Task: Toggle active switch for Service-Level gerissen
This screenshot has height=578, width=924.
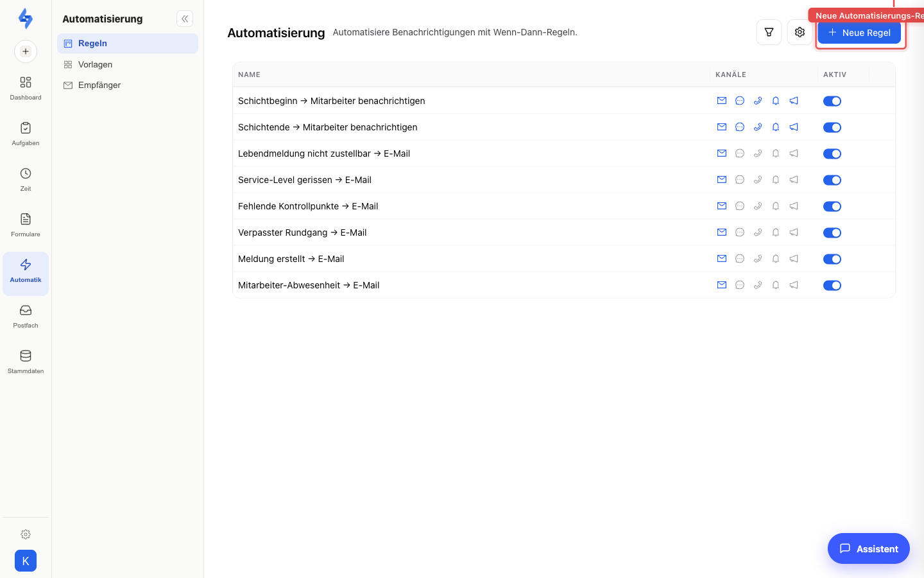Action: (832, 180)
